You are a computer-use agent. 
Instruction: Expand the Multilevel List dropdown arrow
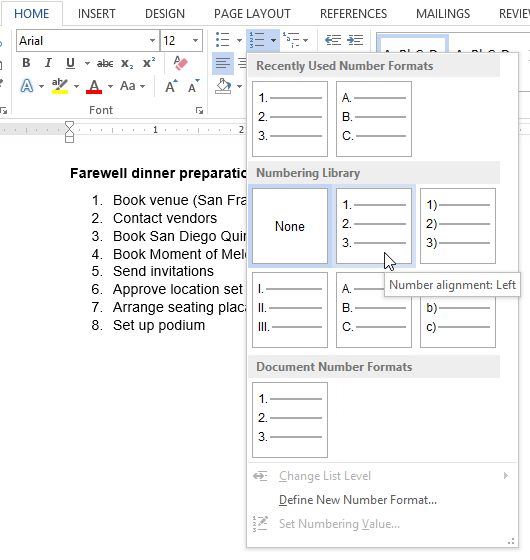(x=305, y=40)
